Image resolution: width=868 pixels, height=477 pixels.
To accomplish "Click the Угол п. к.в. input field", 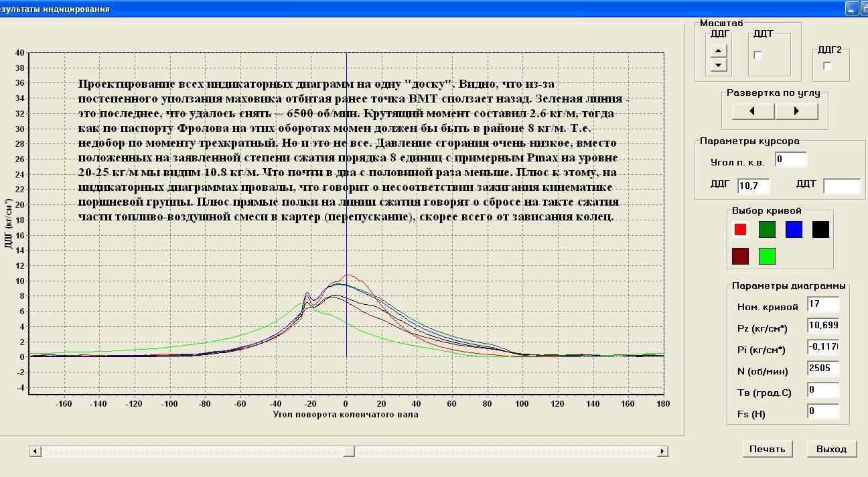I will point(791,160).
